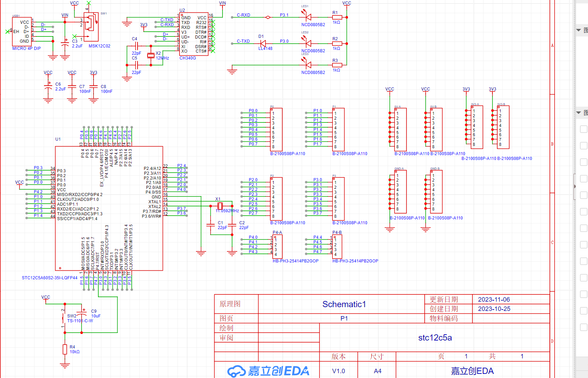Select capacitor C2 near crystal X1
The width and height of the screenshot is (588, 378).
(232, 225)
